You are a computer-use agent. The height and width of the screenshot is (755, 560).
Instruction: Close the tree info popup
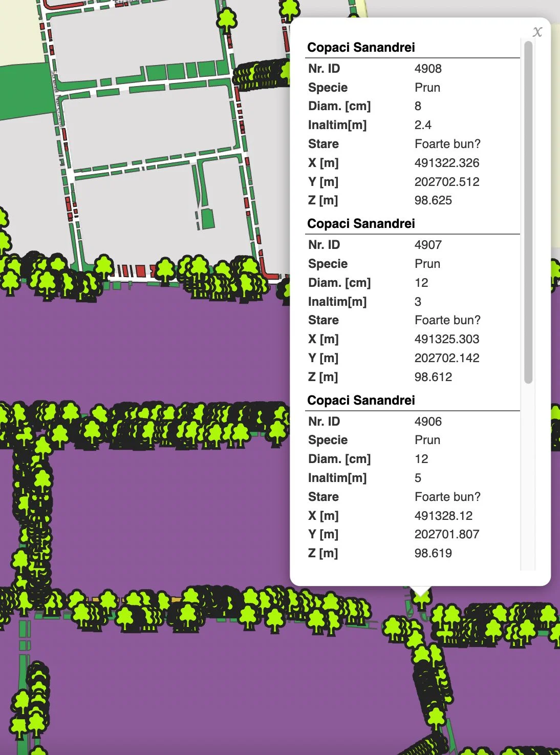point(537,32)
